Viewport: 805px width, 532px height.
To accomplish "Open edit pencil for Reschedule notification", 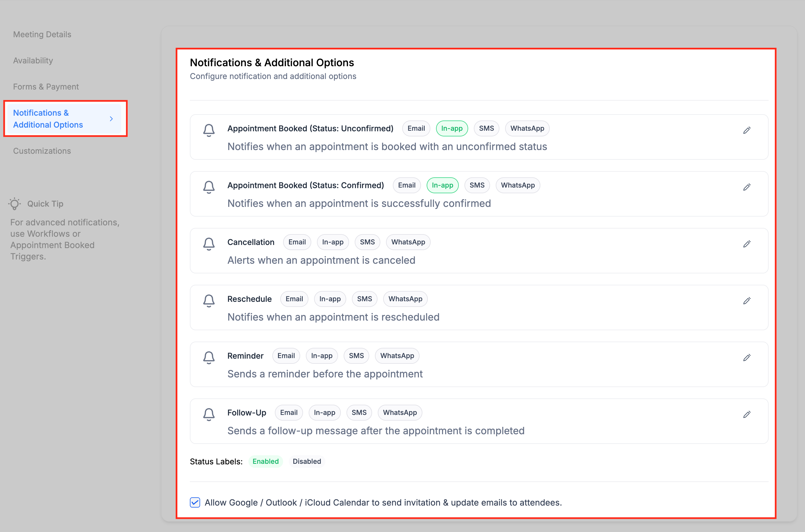I will pos(747,301).
